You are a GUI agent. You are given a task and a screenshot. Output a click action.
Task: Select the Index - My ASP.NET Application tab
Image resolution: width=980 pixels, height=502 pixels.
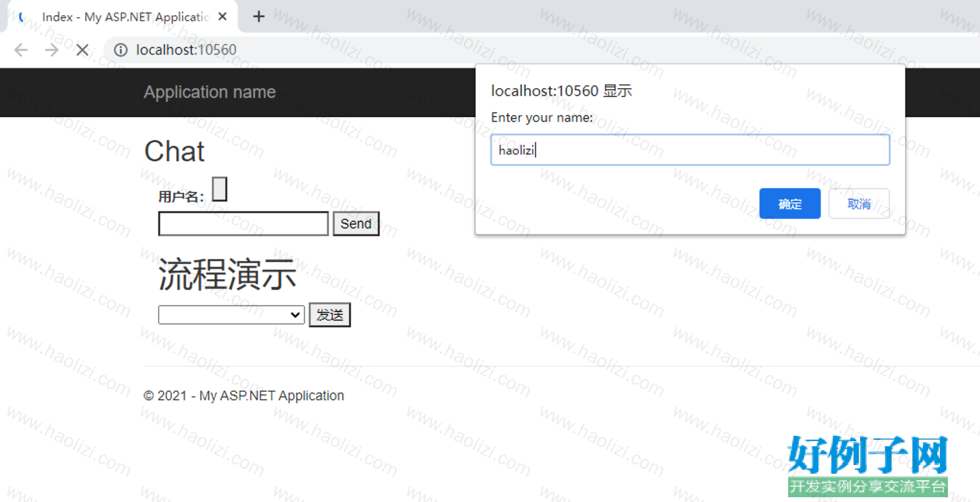coord(123,17)
